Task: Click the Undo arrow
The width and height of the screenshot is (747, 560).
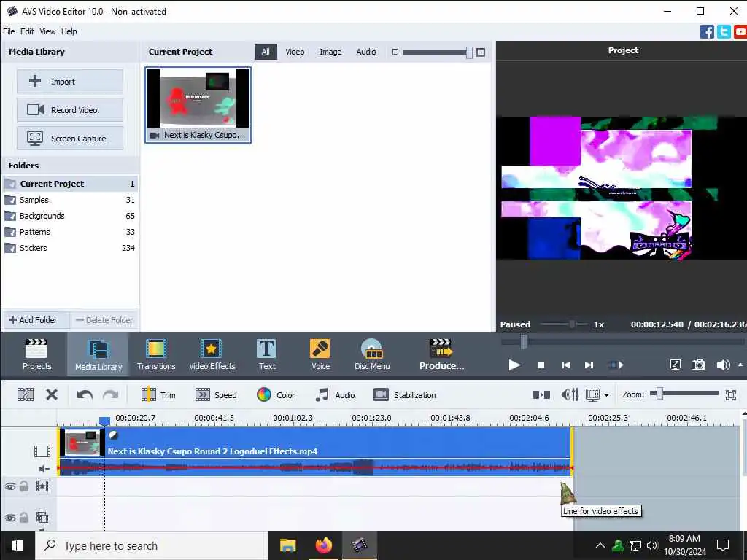Action: (x=85, y=394)
